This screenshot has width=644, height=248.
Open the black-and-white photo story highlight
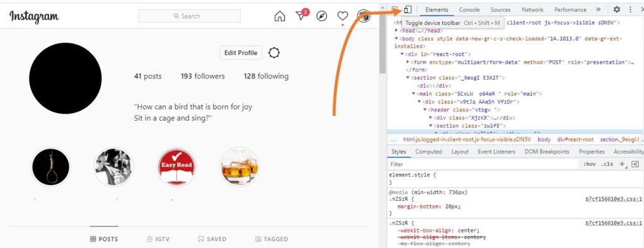114,167
